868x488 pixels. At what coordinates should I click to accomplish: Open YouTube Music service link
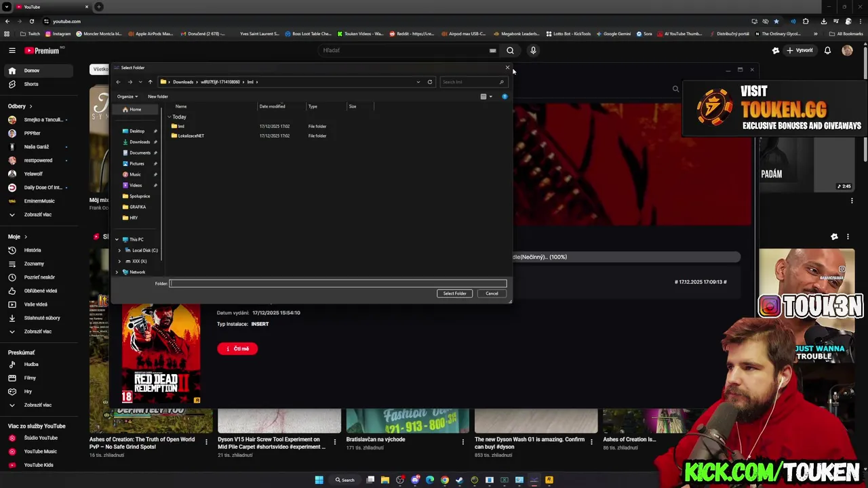(41, 451)
